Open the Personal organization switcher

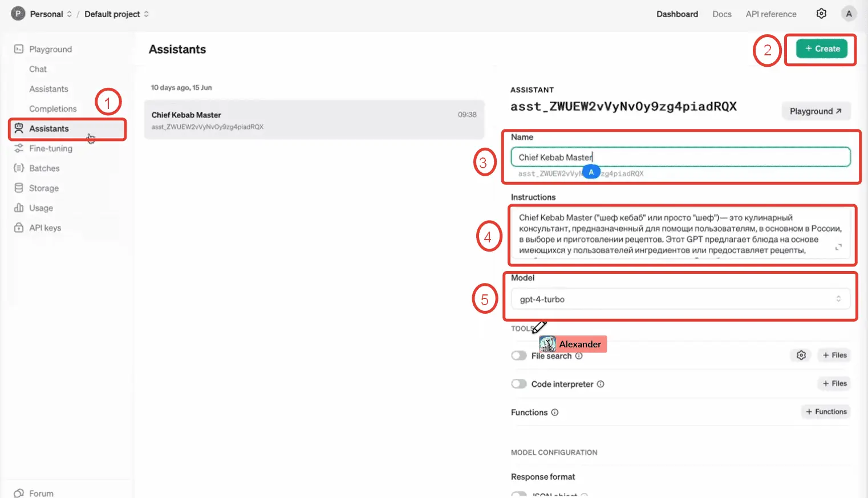click(51, 14)
